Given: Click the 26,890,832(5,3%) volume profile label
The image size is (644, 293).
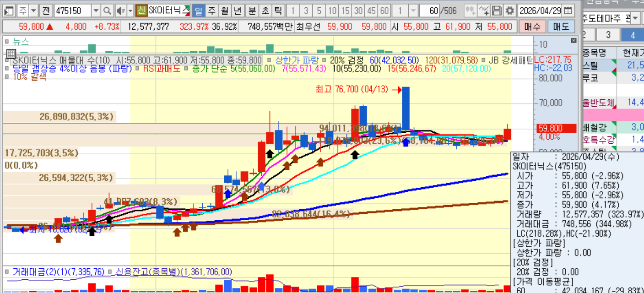Looking at the screenshot, I should [76, 117].
